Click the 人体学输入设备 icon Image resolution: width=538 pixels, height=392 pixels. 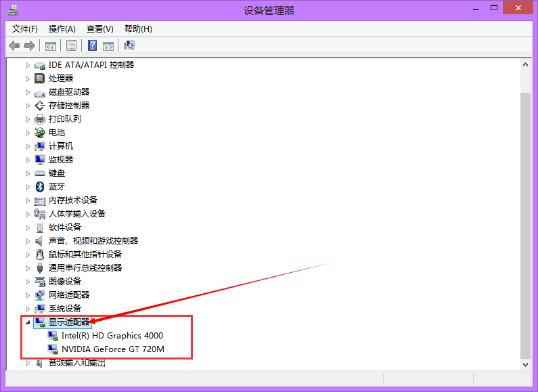40,214
